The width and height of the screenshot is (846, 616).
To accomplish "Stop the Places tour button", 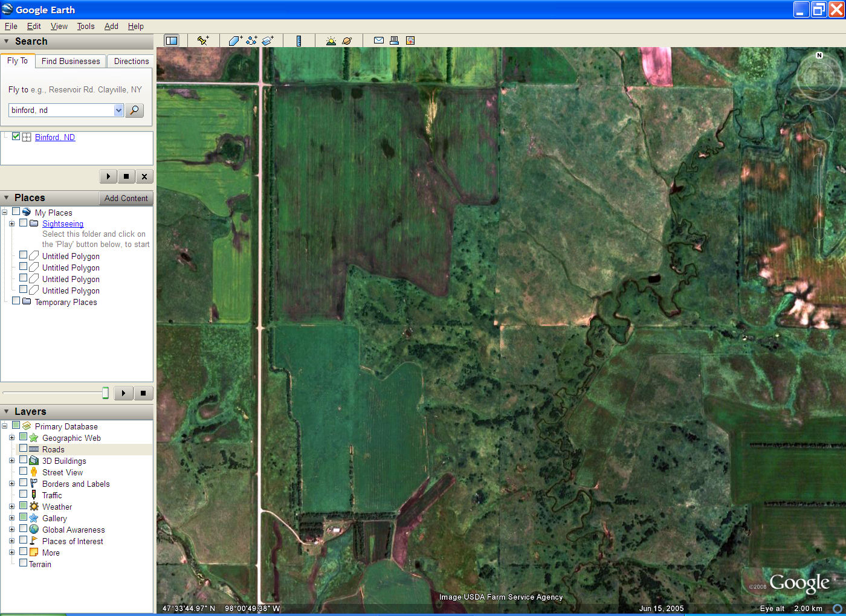I will point(143,393).
